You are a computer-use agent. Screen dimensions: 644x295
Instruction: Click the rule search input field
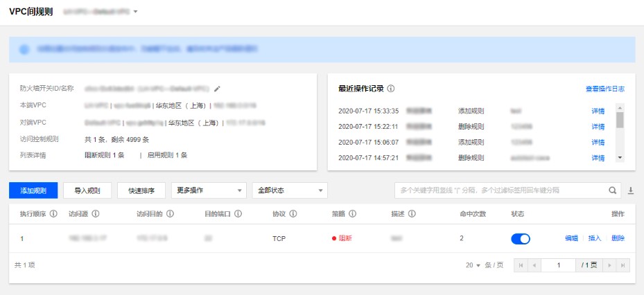point(499,190)
